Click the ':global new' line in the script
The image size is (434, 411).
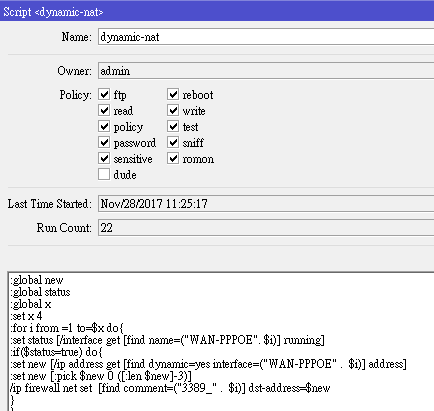37,280
